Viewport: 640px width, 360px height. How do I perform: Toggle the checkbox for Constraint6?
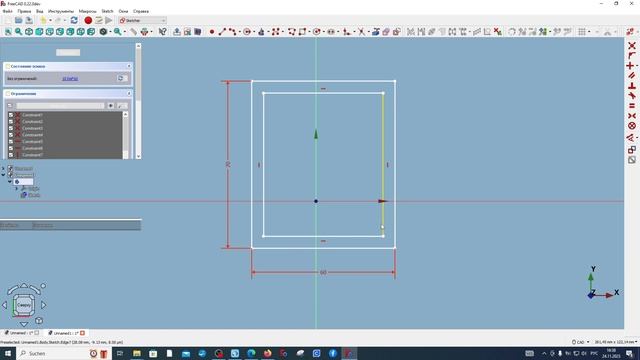click(x=11, y=148)
